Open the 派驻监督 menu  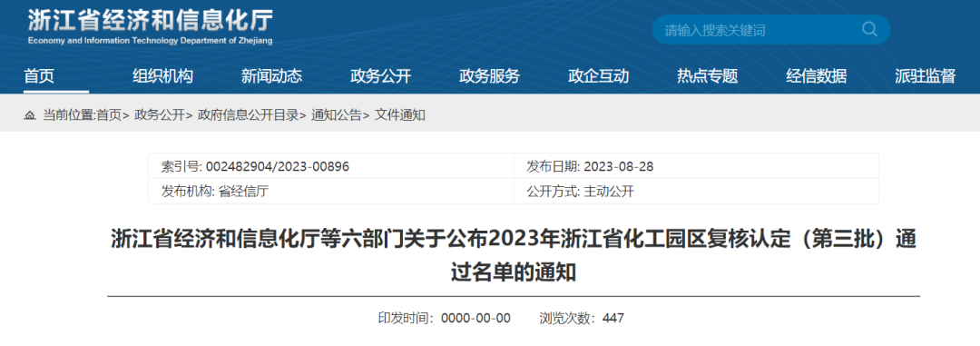tap(925, 76)
